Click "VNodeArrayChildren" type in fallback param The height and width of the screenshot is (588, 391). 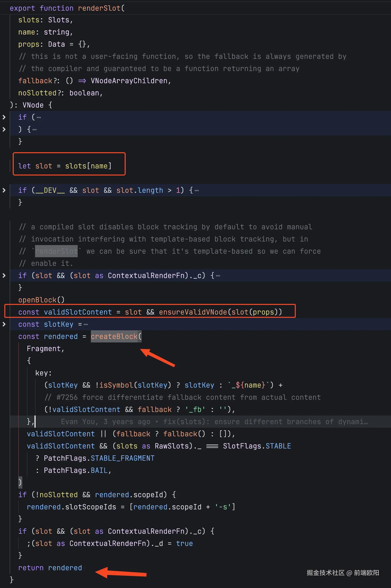pyautogui.click(x=129, y=81)
